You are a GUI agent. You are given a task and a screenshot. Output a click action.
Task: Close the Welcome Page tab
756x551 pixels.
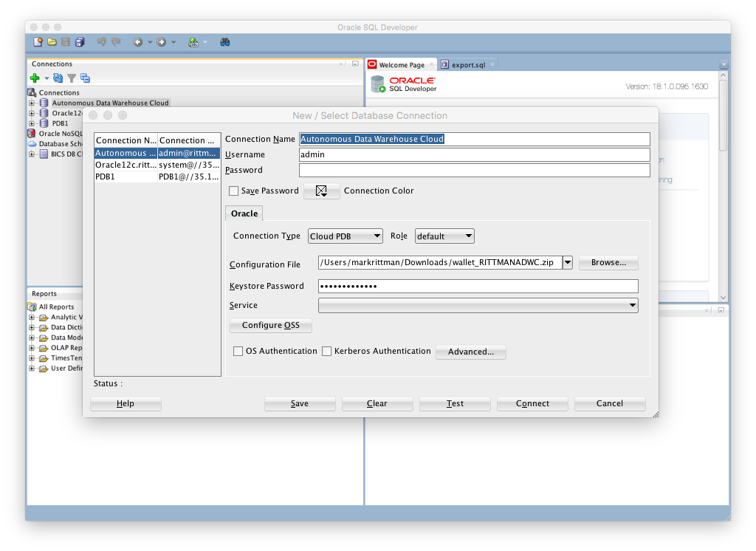[x=431, y=64]
